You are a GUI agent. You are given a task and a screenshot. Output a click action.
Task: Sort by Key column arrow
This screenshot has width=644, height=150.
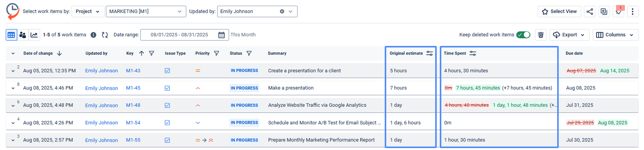(x=141, y=53)
